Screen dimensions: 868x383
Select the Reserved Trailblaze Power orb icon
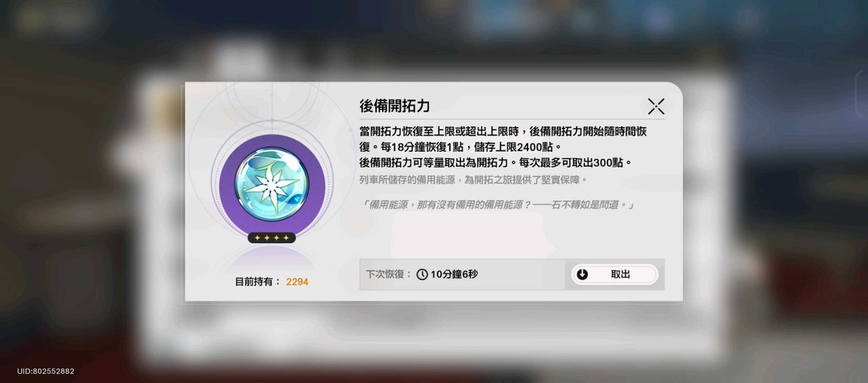click(271, 183)
